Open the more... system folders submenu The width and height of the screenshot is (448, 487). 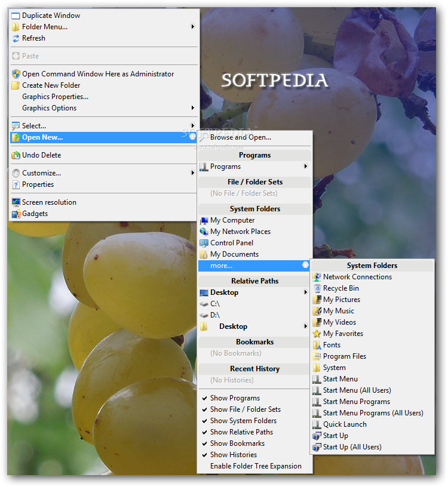254,266
